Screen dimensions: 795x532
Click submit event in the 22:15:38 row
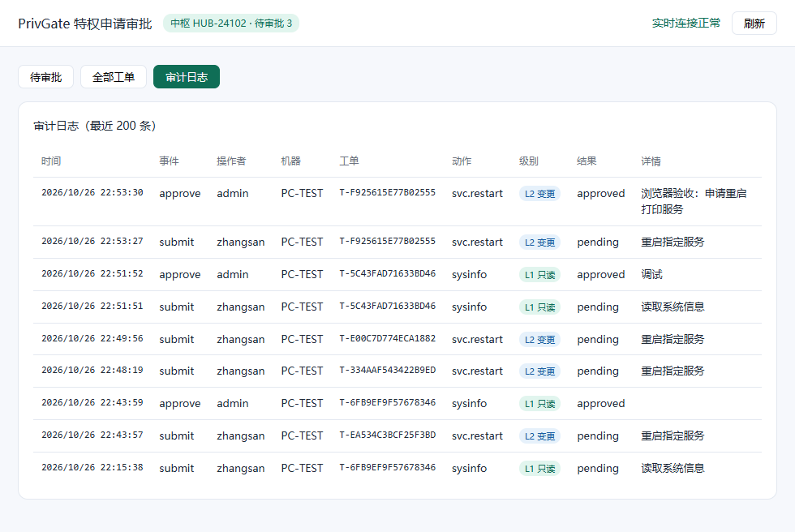177,468
